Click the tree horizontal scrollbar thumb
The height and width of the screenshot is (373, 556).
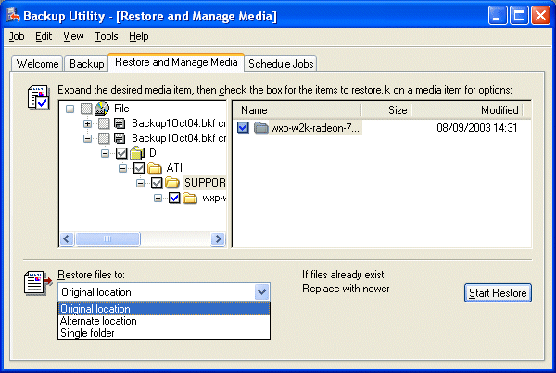coord(107,239)
